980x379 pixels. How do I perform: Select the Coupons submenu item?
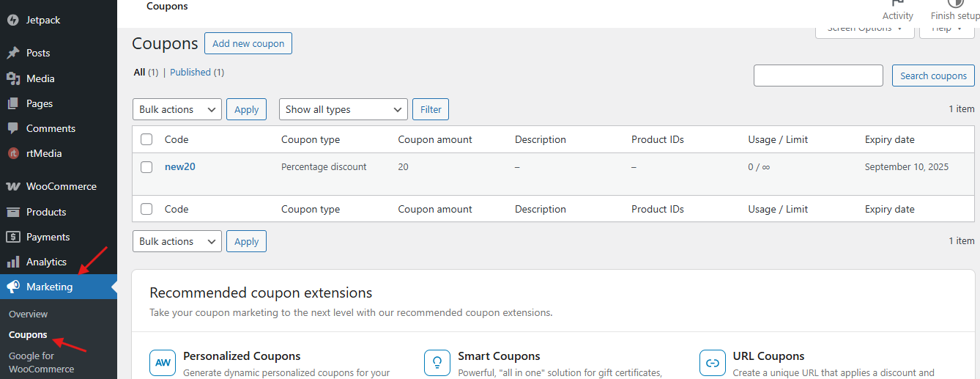[28, 335]
